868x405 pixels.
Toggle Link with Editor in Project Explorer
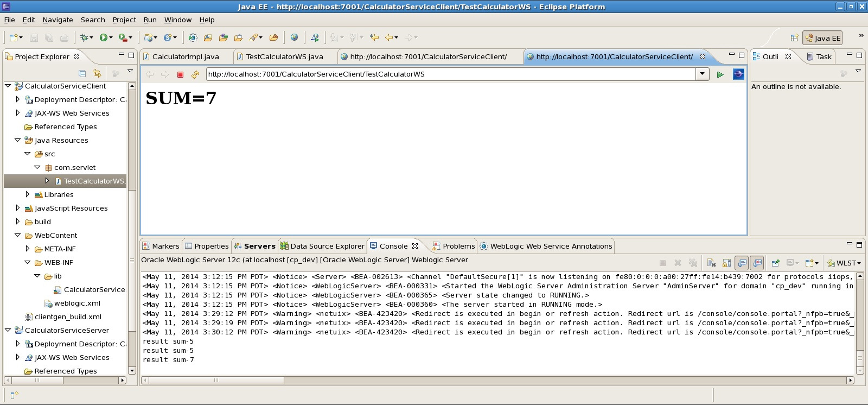click(x=97, y=73)
